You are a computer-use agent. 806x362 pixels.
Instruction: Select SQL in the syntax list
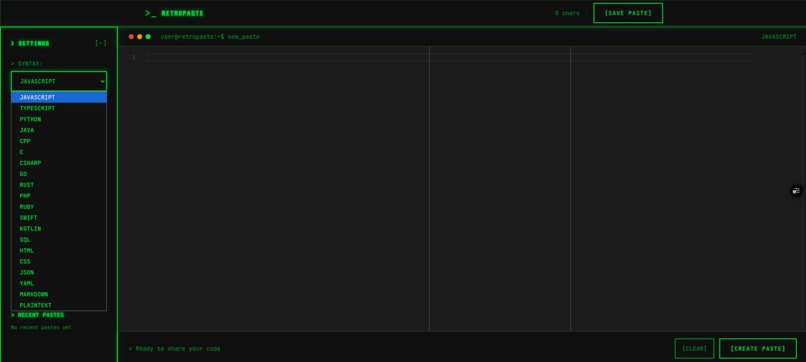[x=59, y=240]
